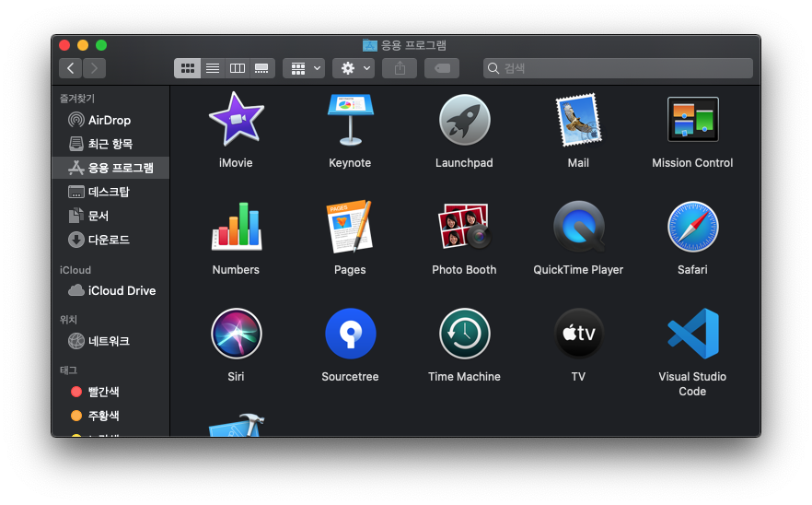The width and height of the screenshot is (812, 505).
Task: Select 응용 프로그램 in the sidebar
Action: (x=110, y=168)
